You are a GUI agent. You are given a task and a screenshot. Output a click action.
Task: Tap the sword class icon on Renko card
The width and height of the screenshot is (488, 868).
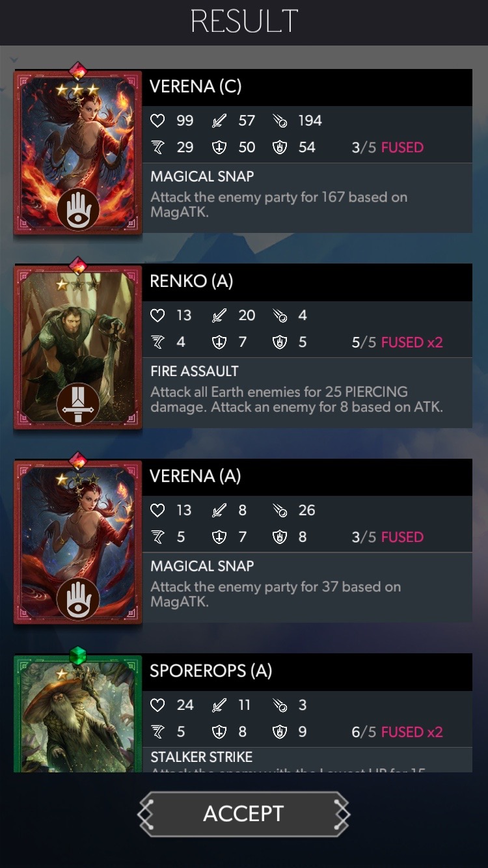click(78, 404)
